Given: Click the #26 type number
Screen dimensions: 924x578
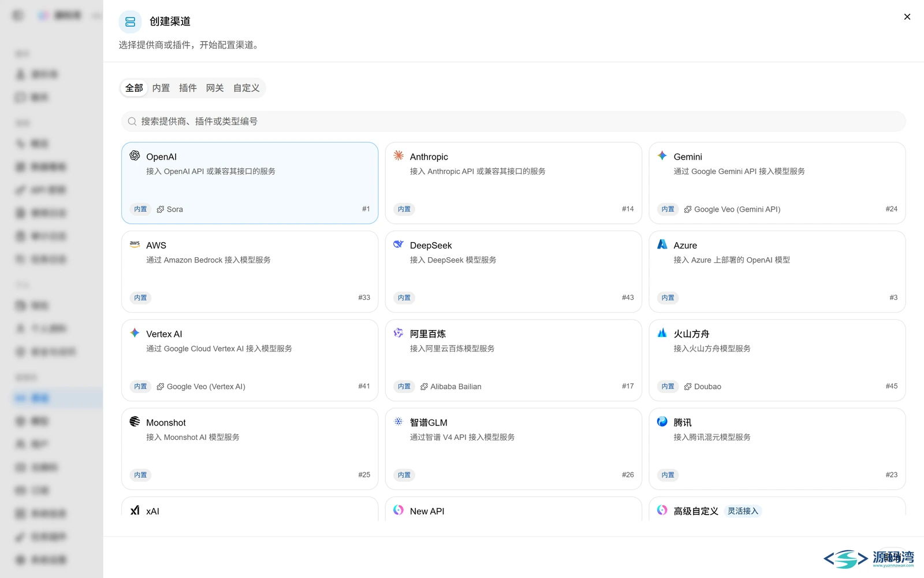Looking at the screenshot, I should tap(628, 475).
